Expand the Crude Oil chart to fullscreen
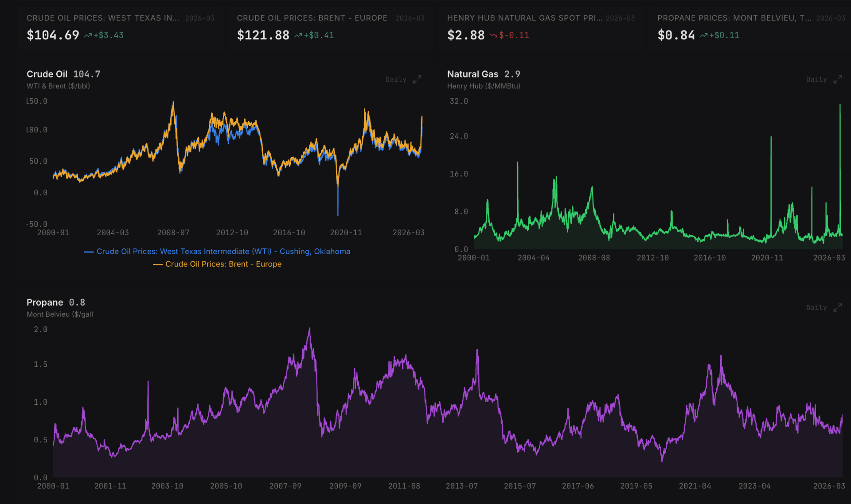 (417, 79)
